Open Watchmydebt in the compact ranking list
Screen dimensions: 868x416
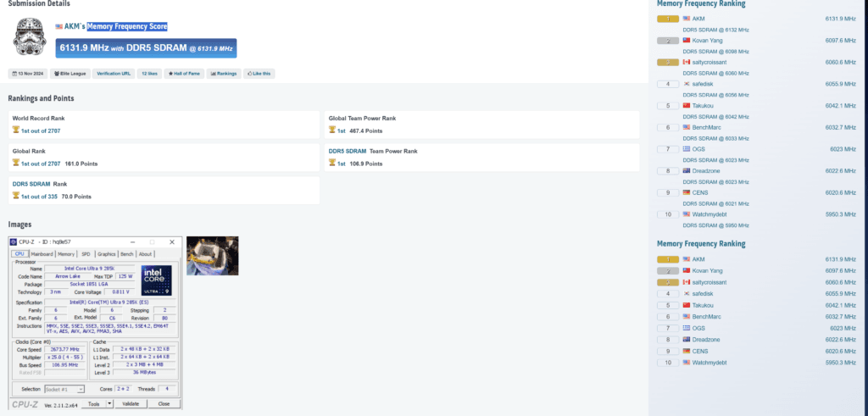[709, 363]
